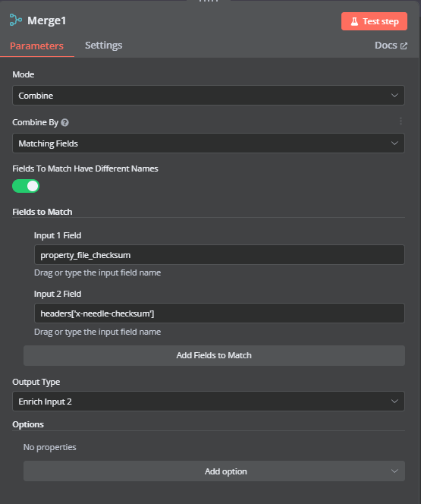Click the Input 2 Field headers text box

tap(219, 313)
